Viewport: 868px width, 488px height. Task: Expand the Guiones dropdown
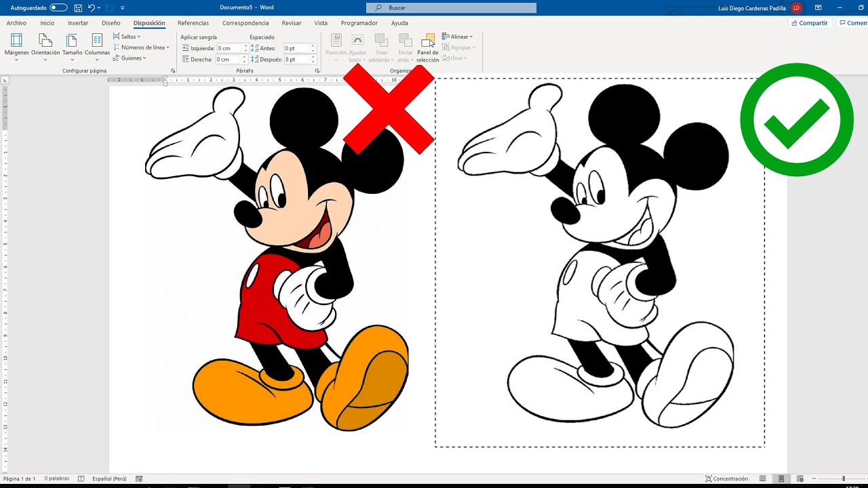pos(130,58)
